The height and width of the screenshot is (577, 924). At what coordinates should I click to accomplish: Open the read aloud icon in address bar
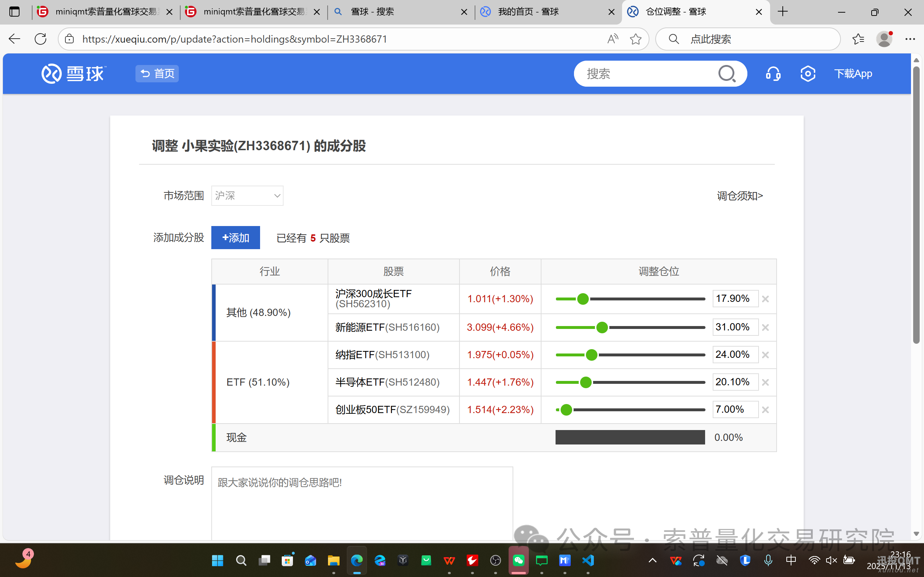tap(612, 39)
